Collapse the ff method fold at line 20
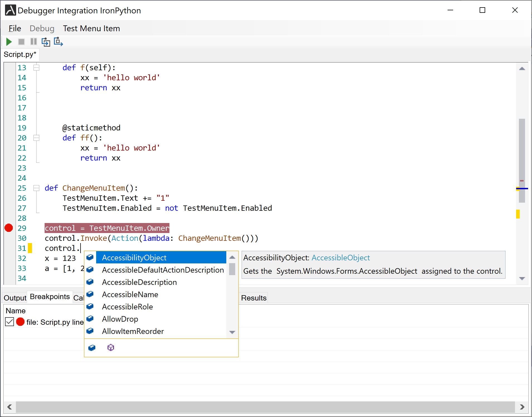532x417 pixels. tap(36, 137)
